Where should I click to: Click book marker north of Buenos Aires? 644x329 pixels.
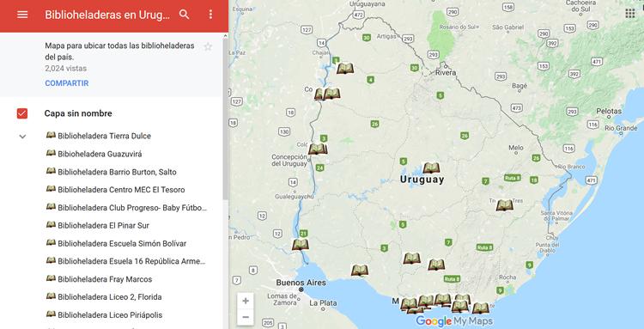pos(301,244)
